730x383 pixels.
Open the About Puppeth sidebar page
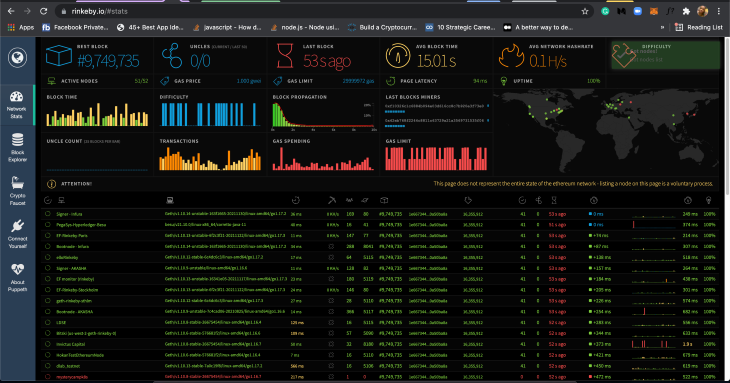(x=17, y=278)
